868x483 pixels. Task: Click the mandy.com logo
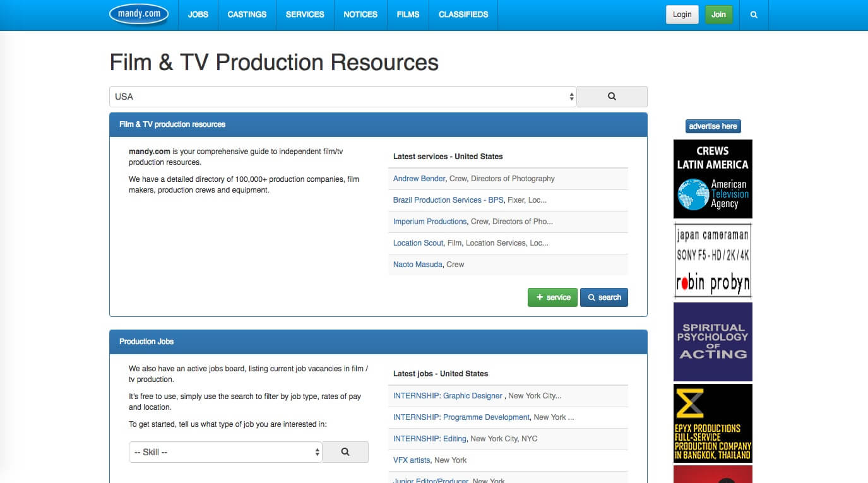139,14
